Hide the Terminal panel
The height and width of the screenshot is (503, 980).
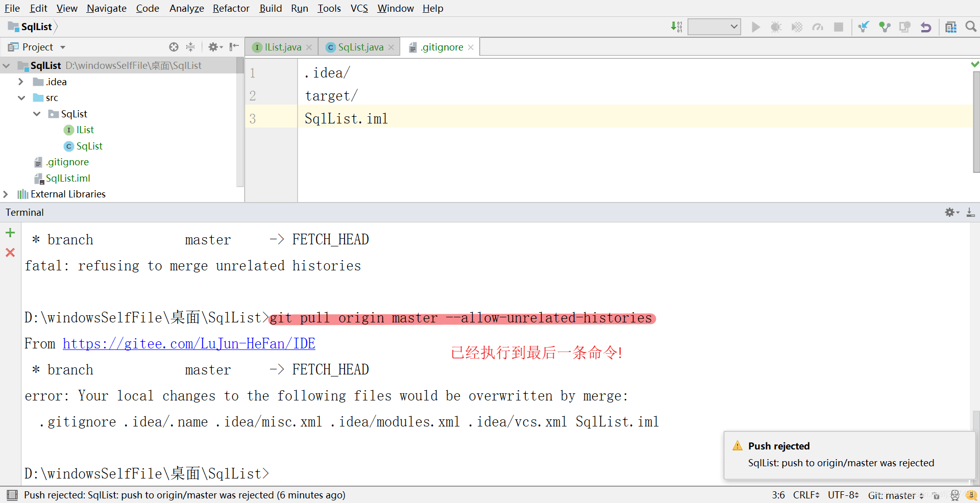(970, 212)
